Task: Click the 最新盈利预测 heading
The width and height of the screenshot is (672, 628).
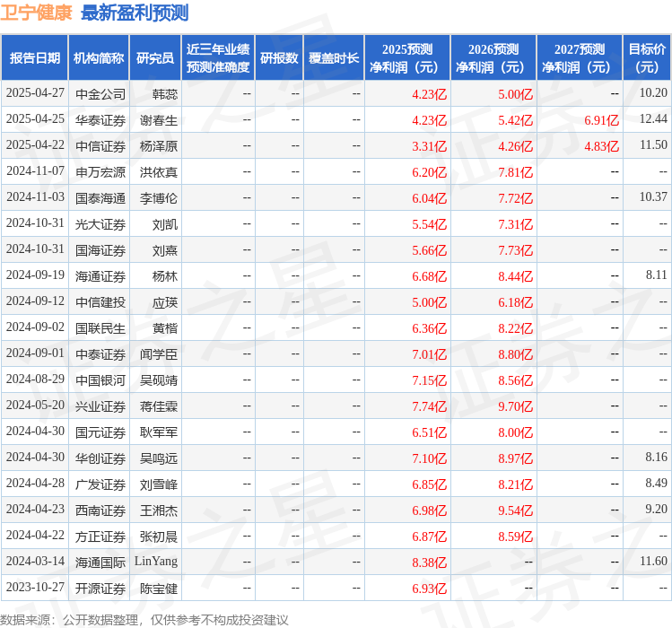Action: point(135,13)
